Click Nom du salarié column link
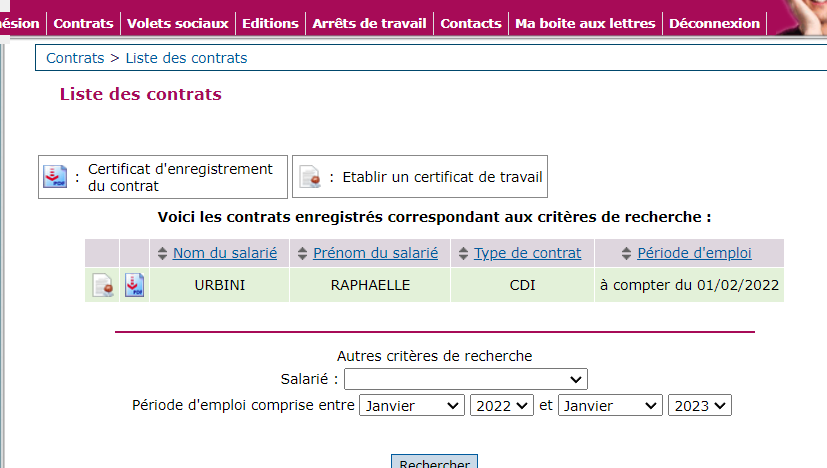This screenshot has width=827, height=468. [225, 254]
